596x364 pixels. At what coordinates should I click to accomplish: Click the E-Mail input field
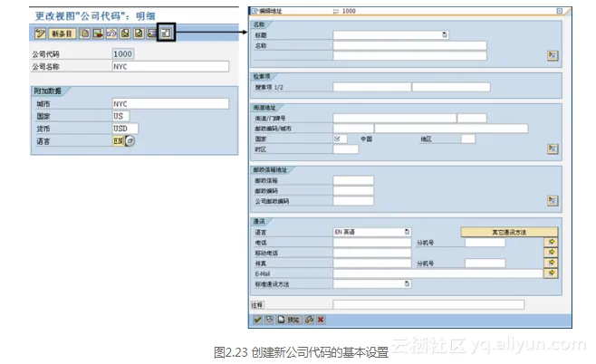(437, 273)
